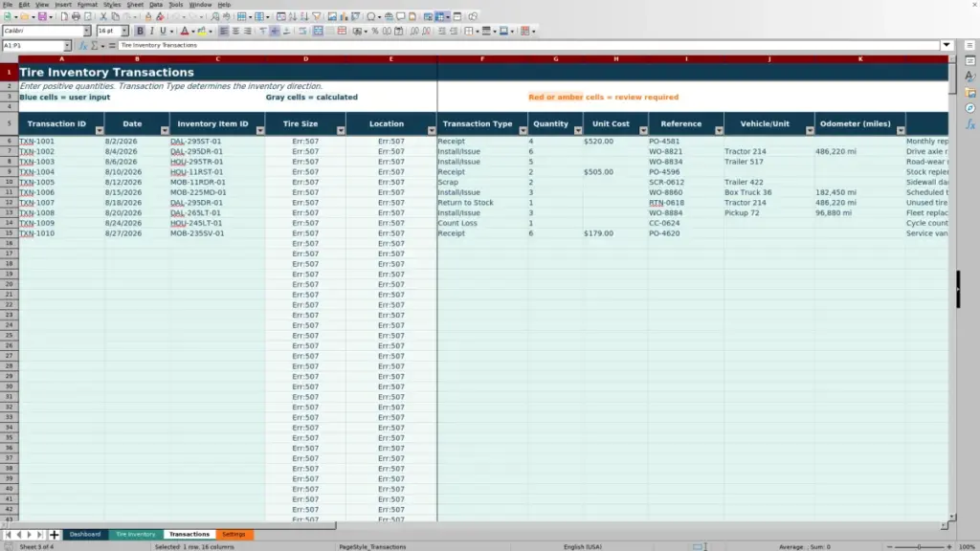Toggle Freeze Rows and Columns
Screen dimensions: 980x551
[440, 17]
